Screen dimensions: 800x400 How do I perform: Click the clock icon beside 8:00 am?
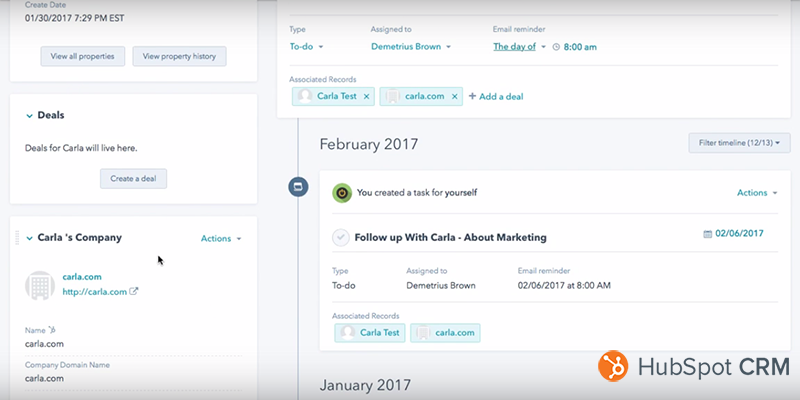click(556, 47)
